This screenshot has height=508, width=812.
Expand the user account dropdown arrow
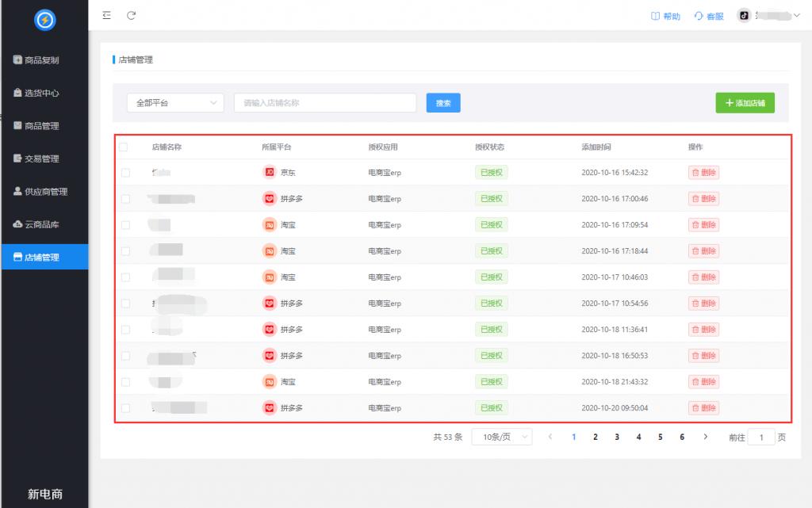pyautogui.click(x=797, y=16)
